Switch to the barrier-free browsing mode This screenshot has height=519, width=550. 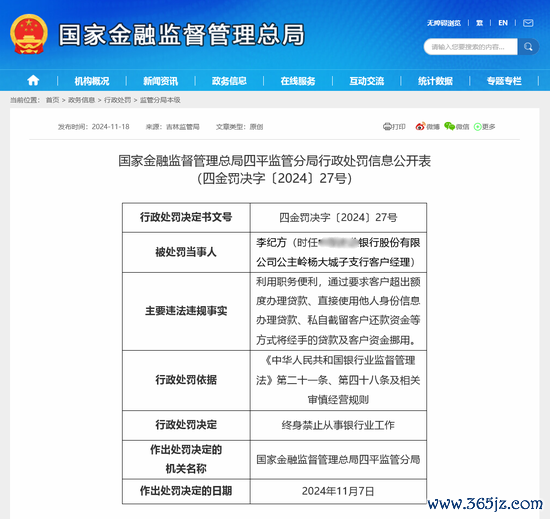point(444,23)
